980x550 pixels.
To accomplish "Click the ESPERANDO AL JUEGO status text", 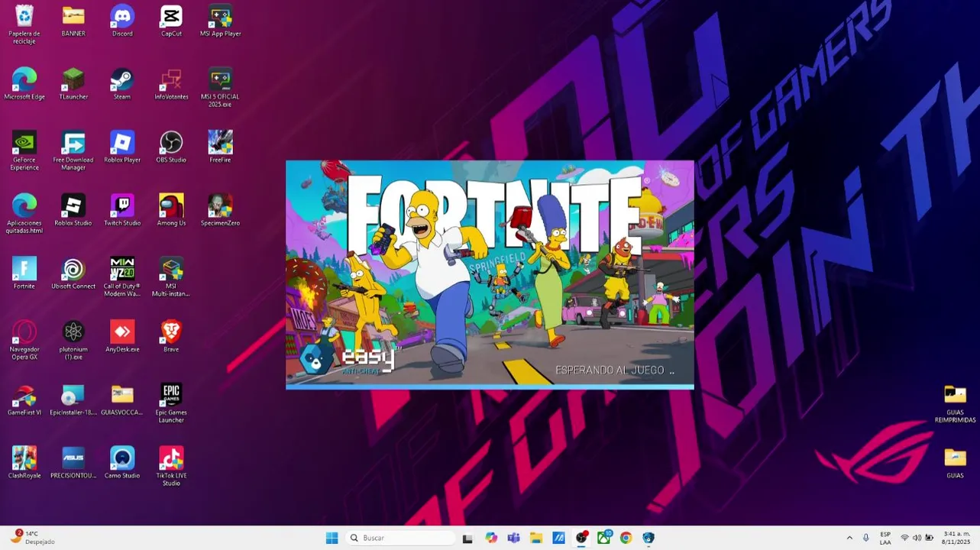I will pos(615,370).
